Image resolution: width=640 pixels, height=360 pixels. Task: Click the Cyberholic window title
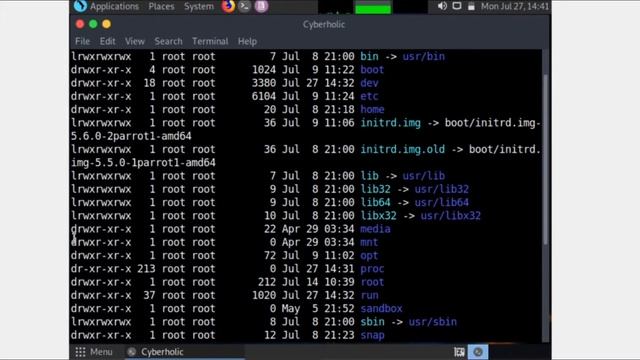pos(324,24)
